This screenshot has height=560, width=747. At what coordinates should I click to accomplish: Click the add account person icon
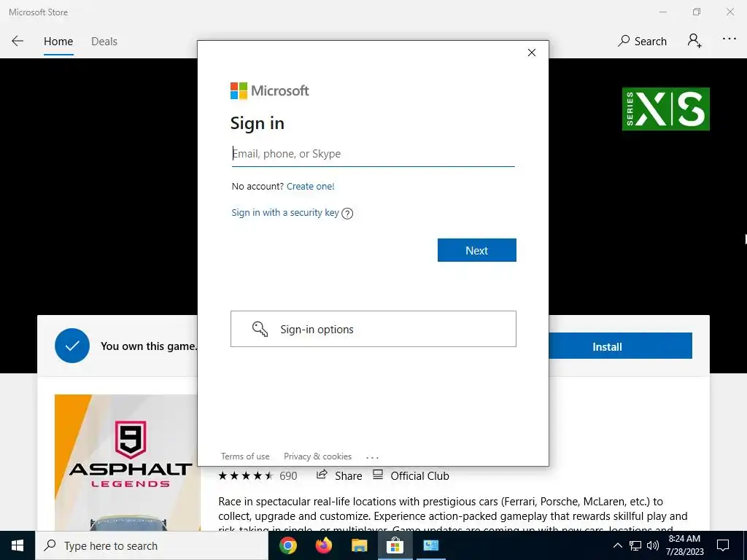click(694, 41)
